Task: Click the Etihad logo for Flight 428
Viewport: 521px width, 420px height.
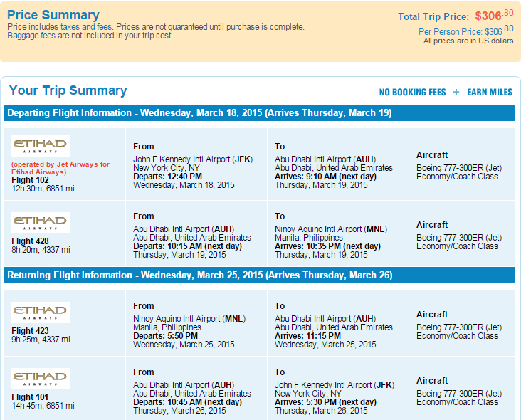Action: click(x=41, y=223)
